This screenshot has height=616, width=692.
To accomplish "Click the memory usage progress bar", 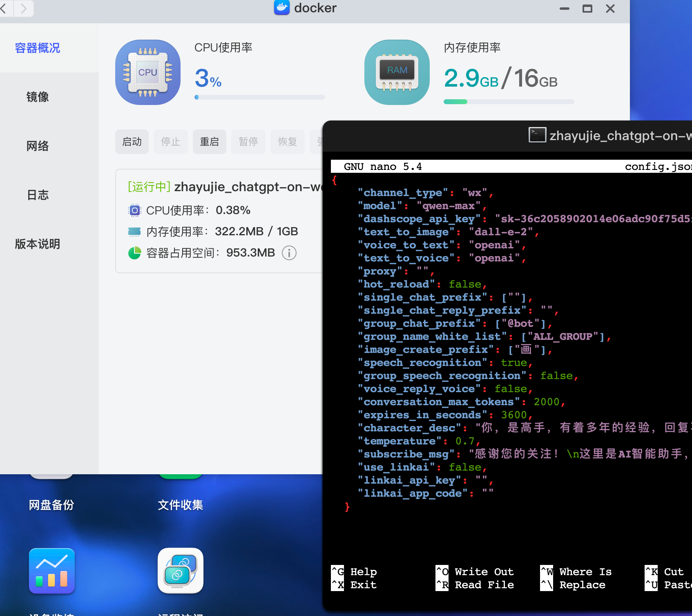I will pos(509,102).
